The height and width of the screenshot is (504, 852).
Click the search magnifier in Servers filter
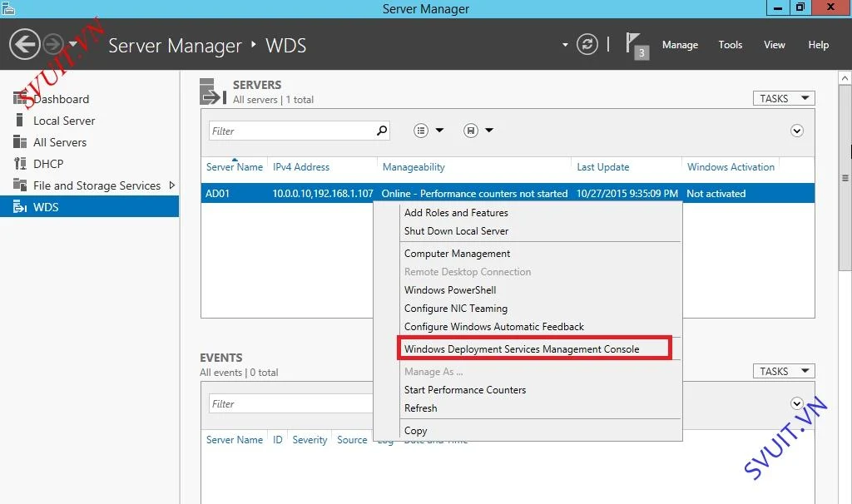pyautogui.click(x=382, y=131)
